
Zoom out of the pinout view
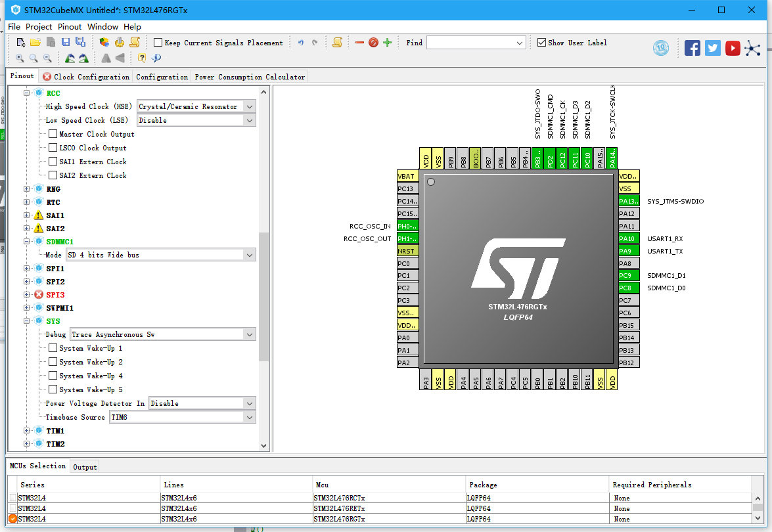pyautogui.click(x=47, y=58)
